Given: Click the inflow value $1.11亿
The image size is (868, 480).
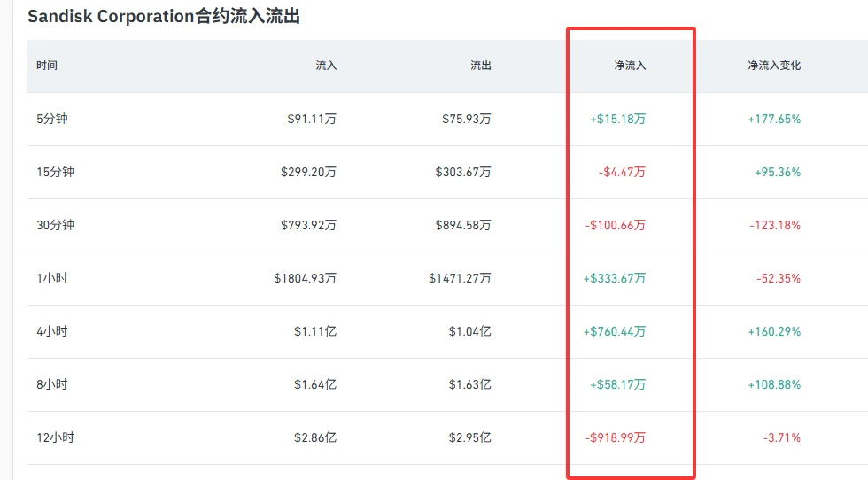Looking at the screenshot, I should coord(315,331).
